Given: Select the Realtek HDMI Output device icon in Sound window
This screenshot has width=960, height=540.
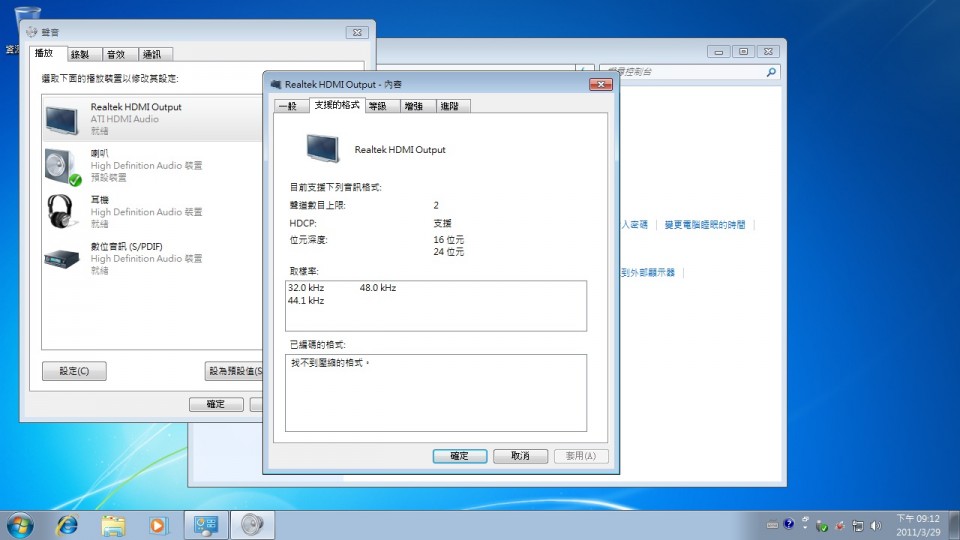Looking at the screenshot, I should point(62,119).
